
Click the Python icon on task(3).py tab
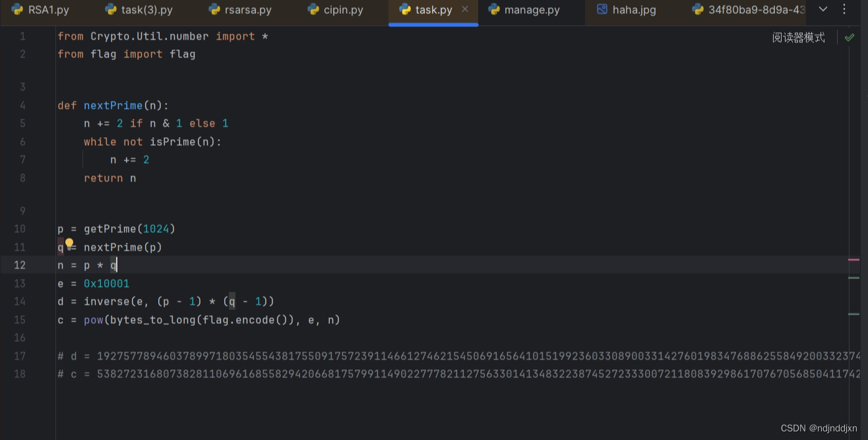(109, 9)
